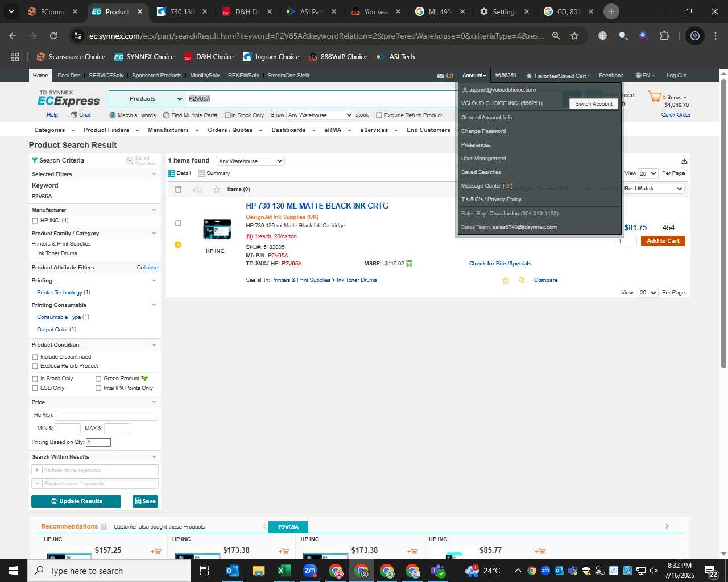The image size is (728, 582).
Task: Open Any Warehouse dropdown beside items found
Action: [x=250, y=161]
